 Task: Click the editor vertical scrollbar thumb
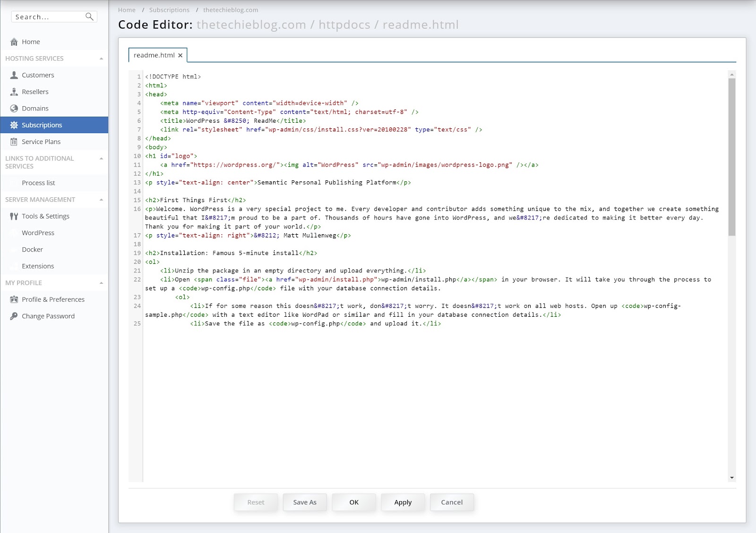coord(732,157)
